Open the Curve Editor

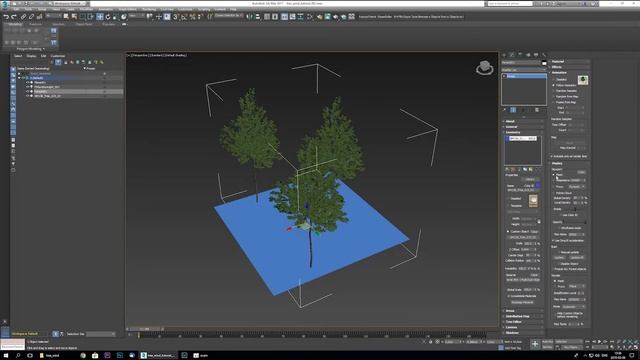point(293,17)
